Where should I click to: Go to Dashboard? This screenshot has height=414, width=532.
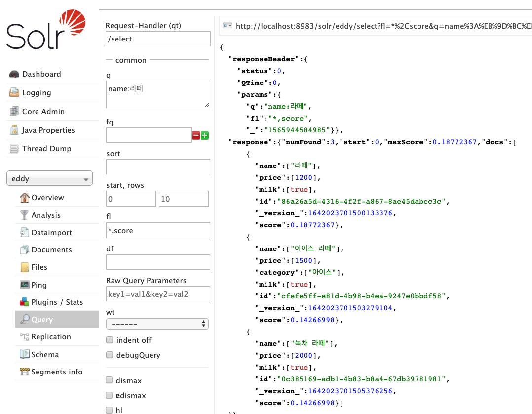pos(41,74)
